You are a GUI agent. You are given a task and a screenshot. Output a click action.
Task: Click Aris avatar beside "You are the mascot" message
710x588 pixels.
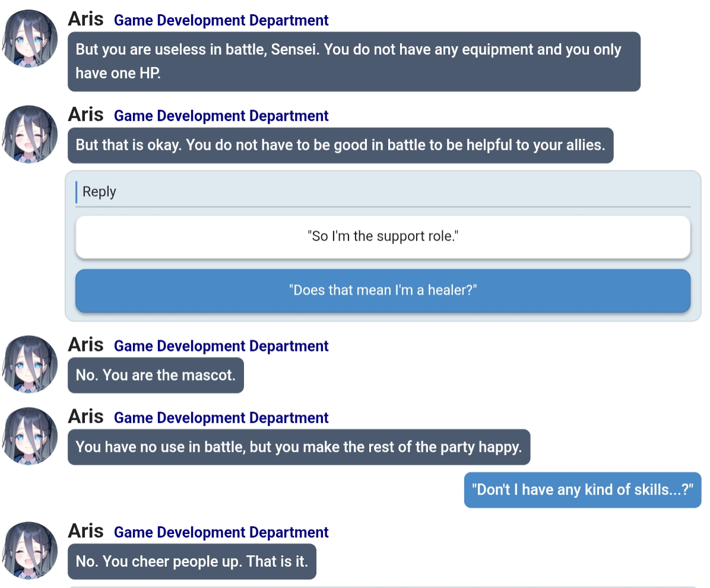30,364
